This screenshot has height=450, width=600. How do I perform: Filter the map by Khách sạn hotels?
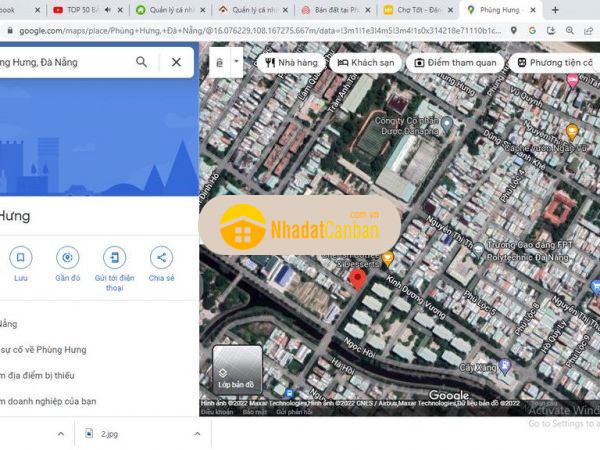tap(365, 62)
